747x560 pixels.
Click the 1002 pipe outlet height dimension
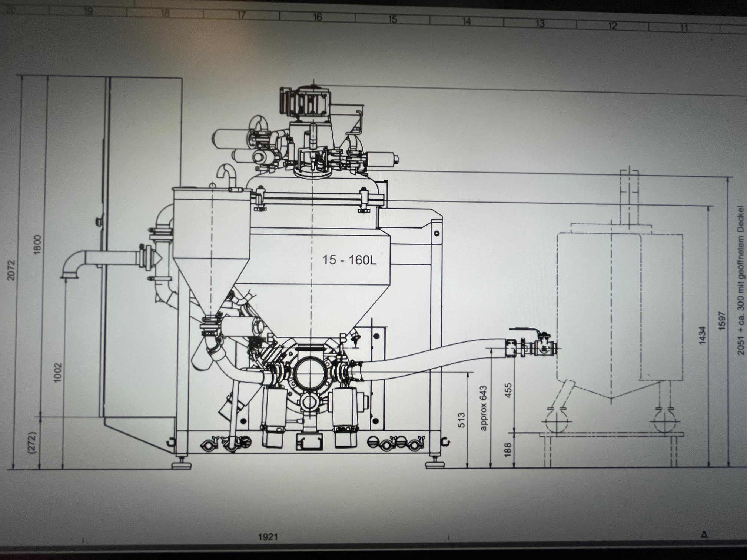pyautogui.click(x=58, y=373)
